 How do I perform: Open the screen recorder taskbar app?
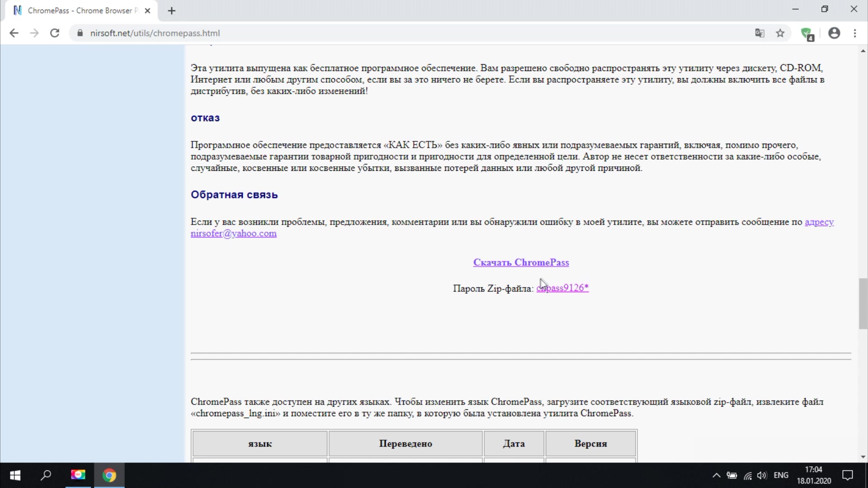(78, 475)
